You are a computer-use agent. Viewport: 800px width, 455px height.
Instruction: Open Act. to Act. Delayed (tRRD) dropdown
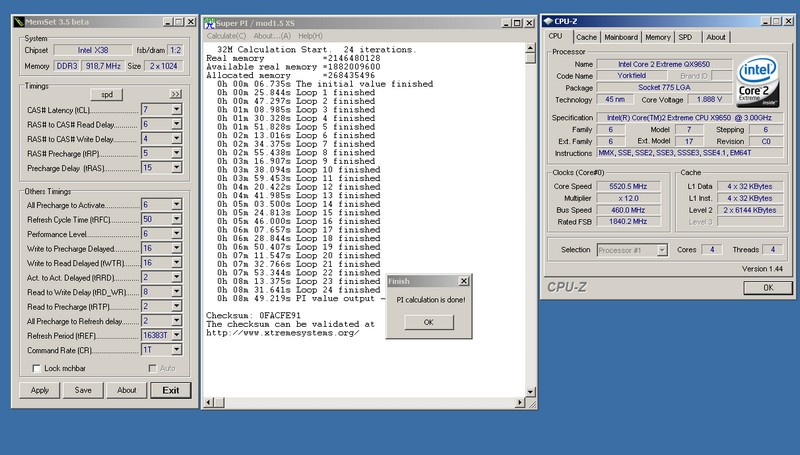177,277
